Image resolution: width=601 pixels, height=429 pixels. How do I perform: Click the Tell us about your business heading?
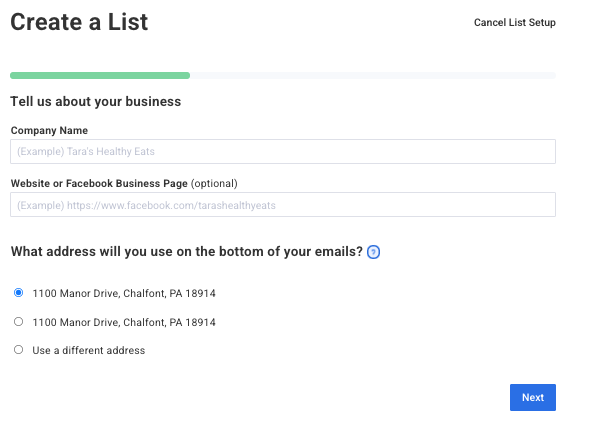[x=95, y=102]
